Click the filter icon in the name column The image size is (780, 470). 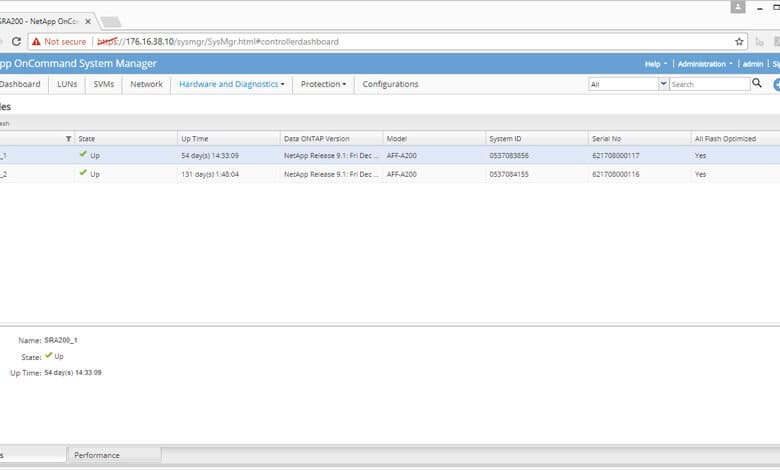68,139
